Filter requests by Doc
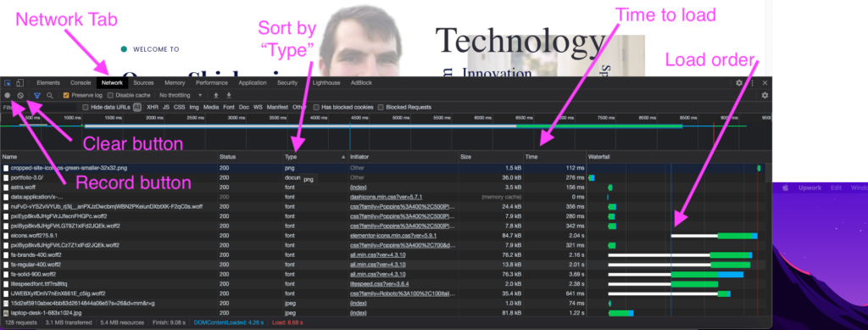The height and width of the screenshot is (330, 868). click(243, 108)
